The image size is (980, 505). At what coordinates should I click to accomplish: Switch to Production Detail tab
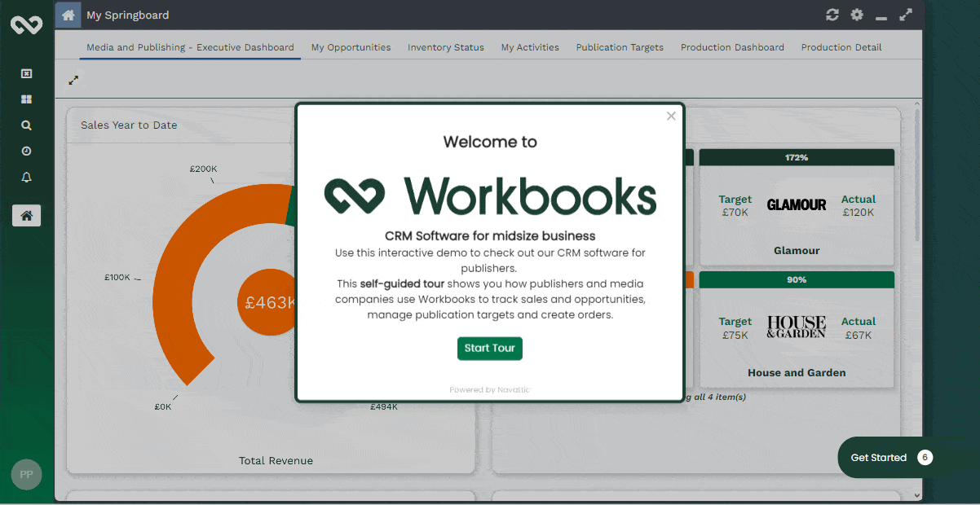point(841,47)
